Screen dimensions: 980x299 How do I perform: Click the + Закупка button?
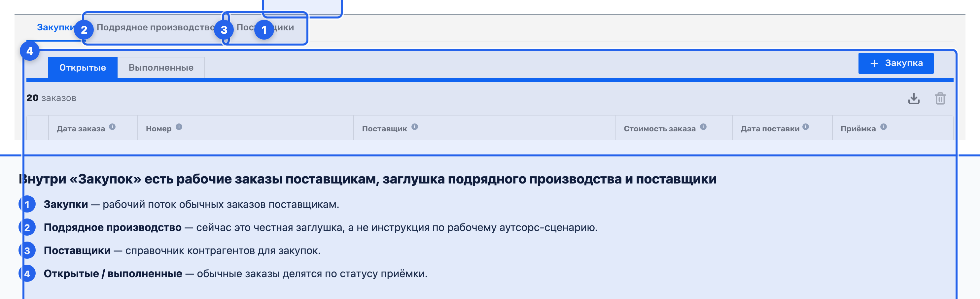click(895, 63)
